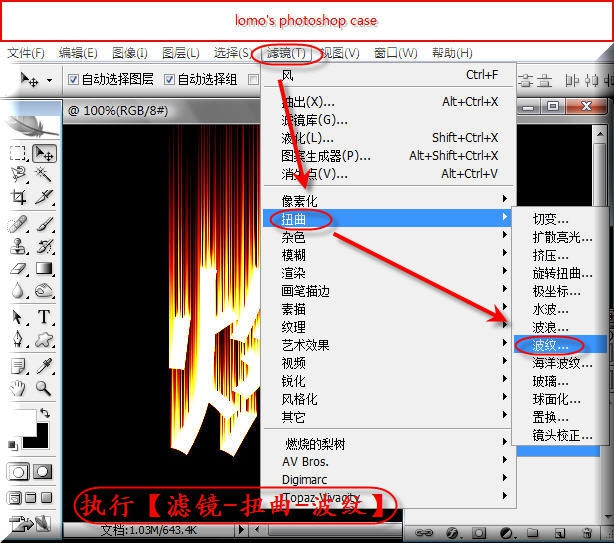Image resolution: width=614 pixels, height=543 pixels.
Task: Select the Eyedropper tool
Action: (44, 366)
